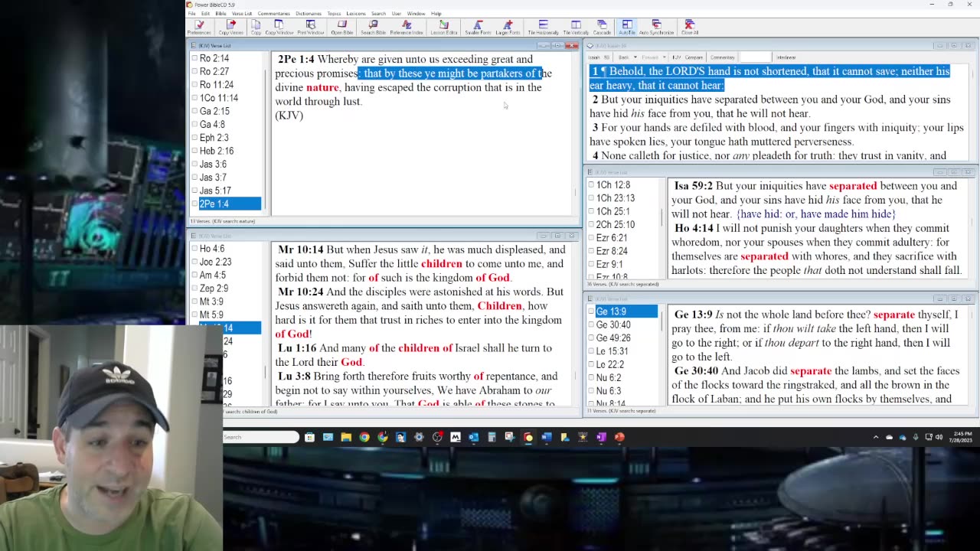The height and width of the screenshot is (551, 980).
Task: Click the Back button in Isaiah window
Action: click(623, 57)
